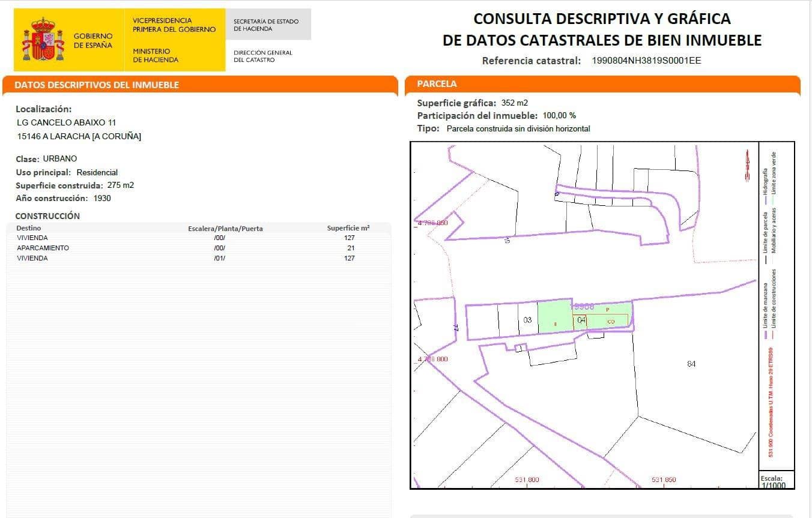Click the catastral reference 1990804NH3819S0001EE
Screen dimensions: 812x518
[x=647, y=61]
